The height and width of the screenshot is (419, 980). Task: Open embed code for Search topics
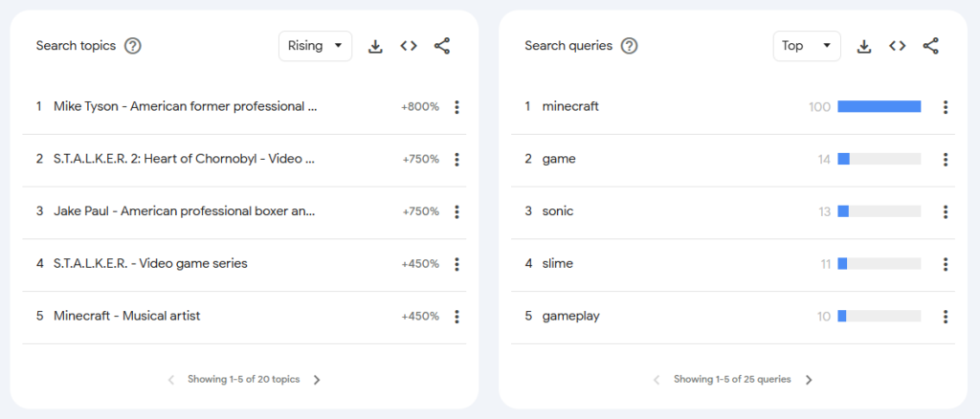pyautogui.click(x=409, y=46)
